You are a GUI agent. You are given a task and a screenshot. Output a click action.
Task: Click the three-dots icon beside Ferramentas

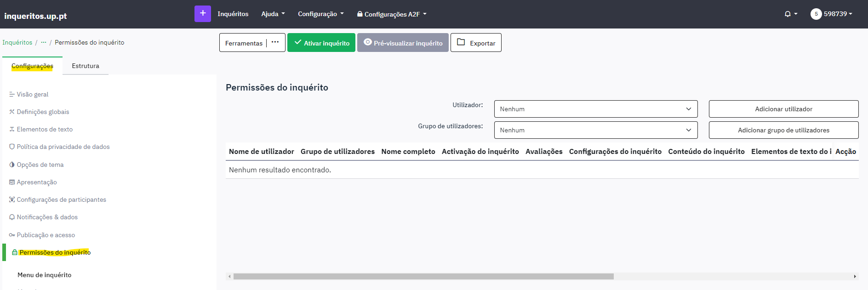point(275,42)
